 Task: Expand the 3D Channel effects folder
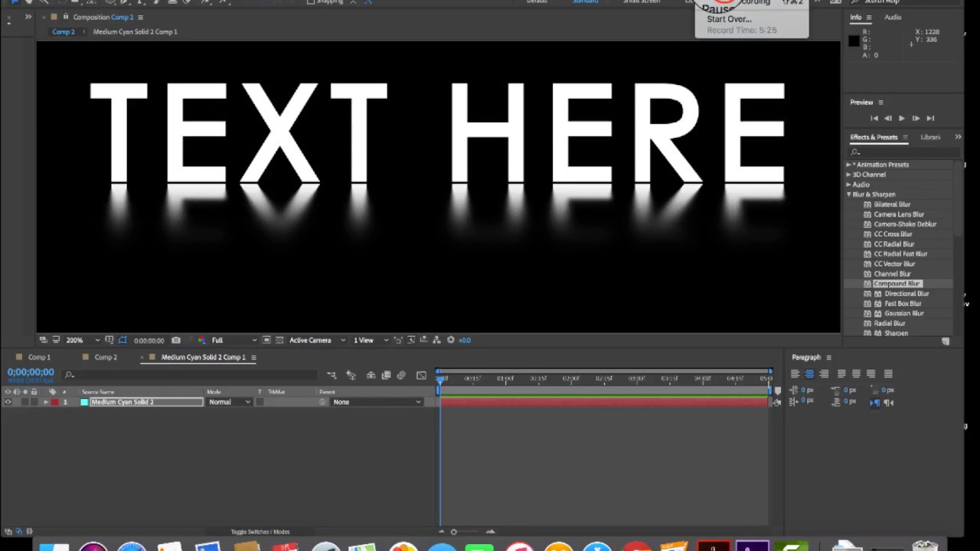point(848,174)
